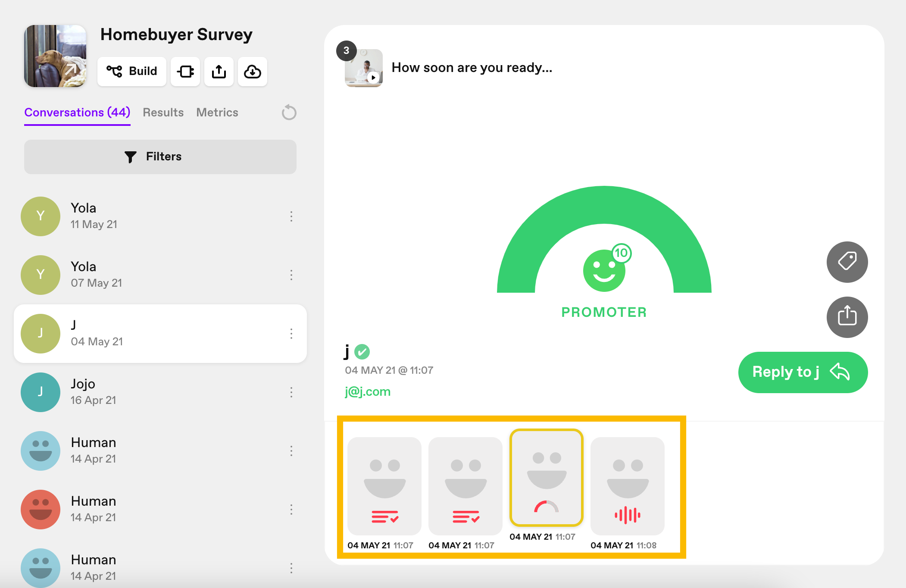This screenshot has height=588, width=906.
Task: Click the Yola 11 May avatar circle
Action: tap(41, 216)
